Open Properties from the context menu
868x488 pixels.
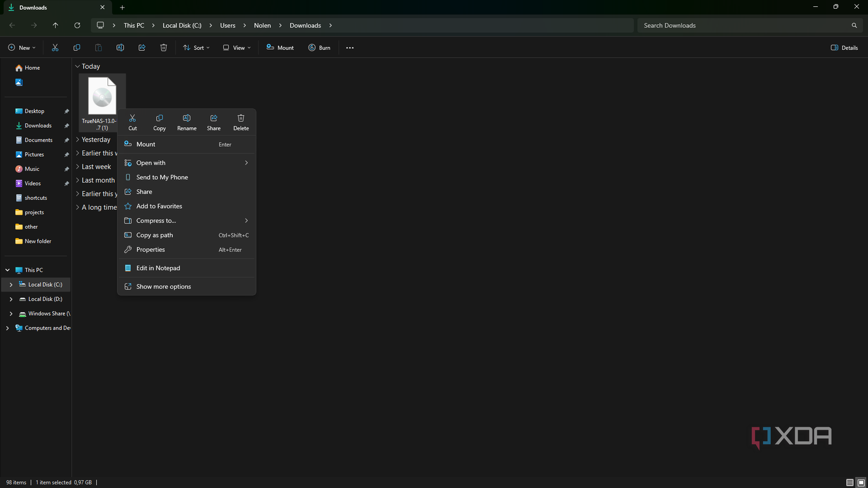click(187, 250)
